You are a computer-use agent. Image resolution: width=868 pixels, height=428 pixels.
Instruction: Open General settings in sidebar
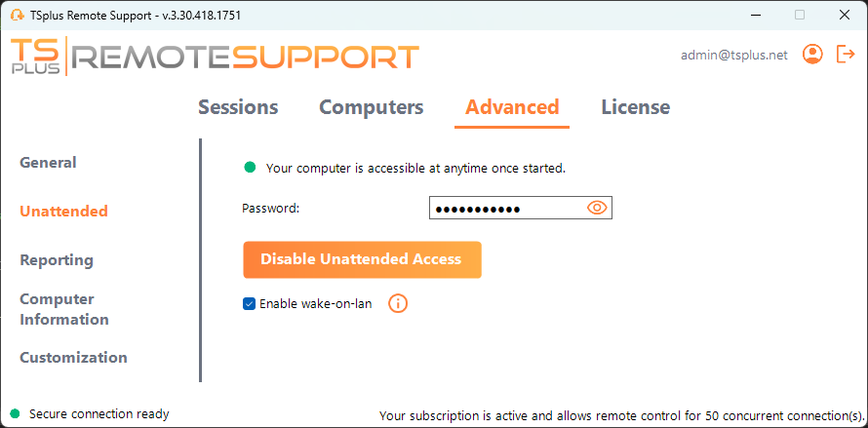pos(48,163)
